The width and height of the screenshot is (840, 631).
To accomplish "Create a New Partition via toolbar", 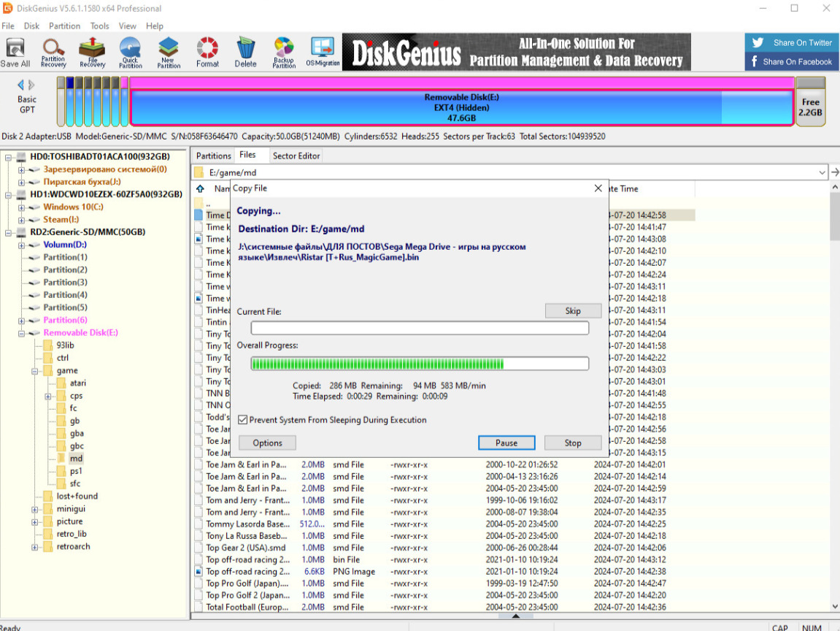I will click(169, 52).
